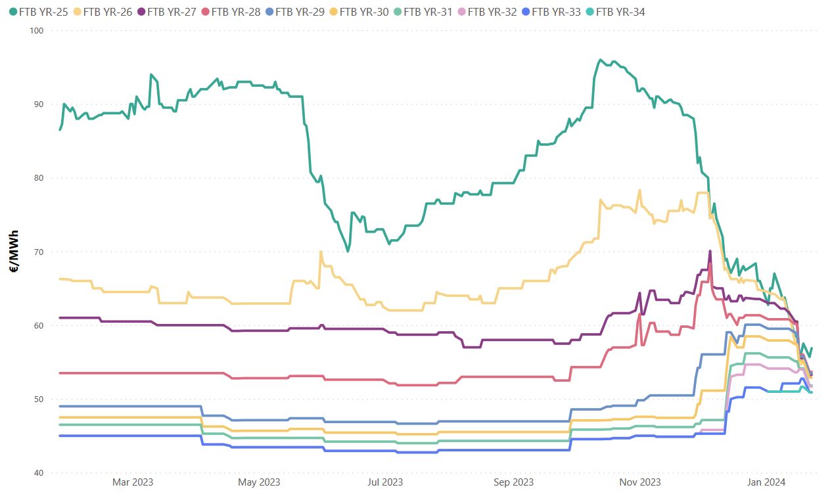The width and height of the screenshot is (832, 504).
Task: Click the Jul 2023 axis tick label
Action: pos(385,483)
